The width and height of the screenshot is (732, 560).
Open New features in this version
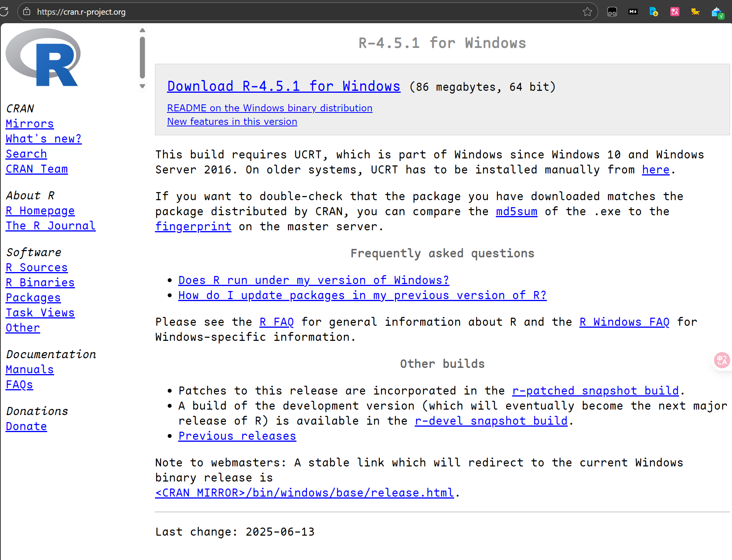(x=232, y=121)
